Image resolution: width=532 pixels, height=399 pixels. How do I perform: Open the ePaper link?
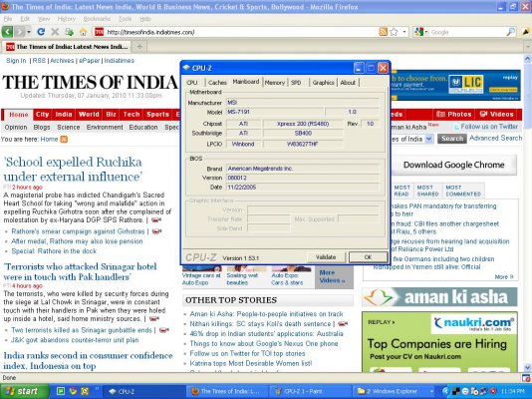point(90,61)
